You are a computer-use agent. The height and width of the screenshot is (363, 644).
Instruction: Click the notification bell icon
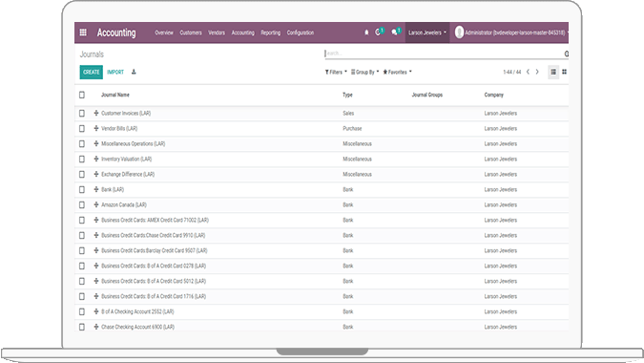[366, 32]
